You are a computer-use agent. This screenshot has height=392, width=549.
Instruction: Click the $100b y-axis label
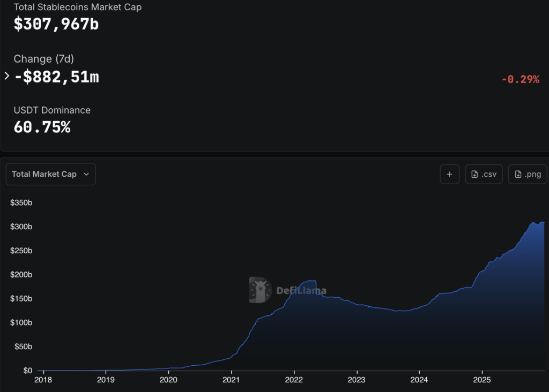21,323
